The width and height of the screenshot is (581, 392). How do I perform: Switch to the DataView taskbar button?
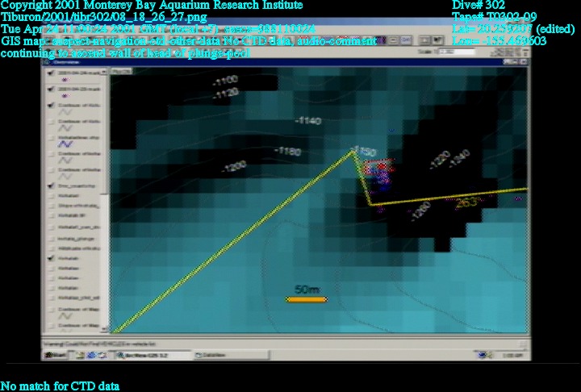pos(231,356)
